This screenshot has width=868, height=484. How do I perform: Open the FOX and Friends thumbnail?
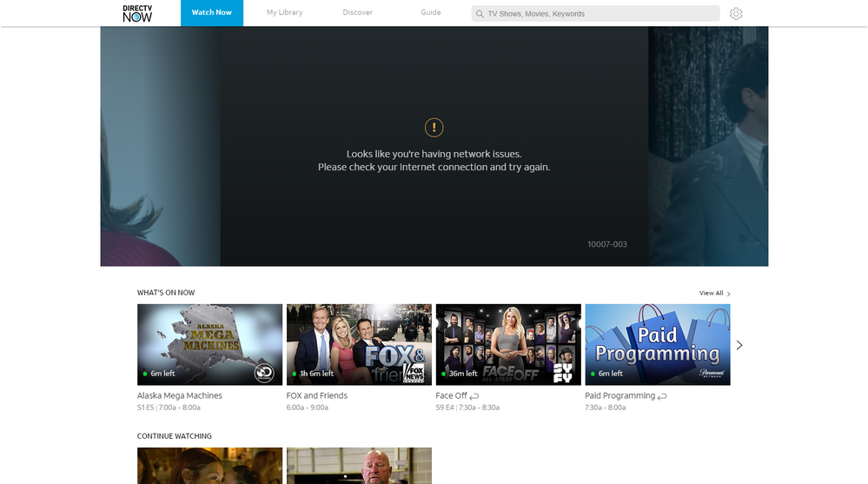[x=359, y=344]
